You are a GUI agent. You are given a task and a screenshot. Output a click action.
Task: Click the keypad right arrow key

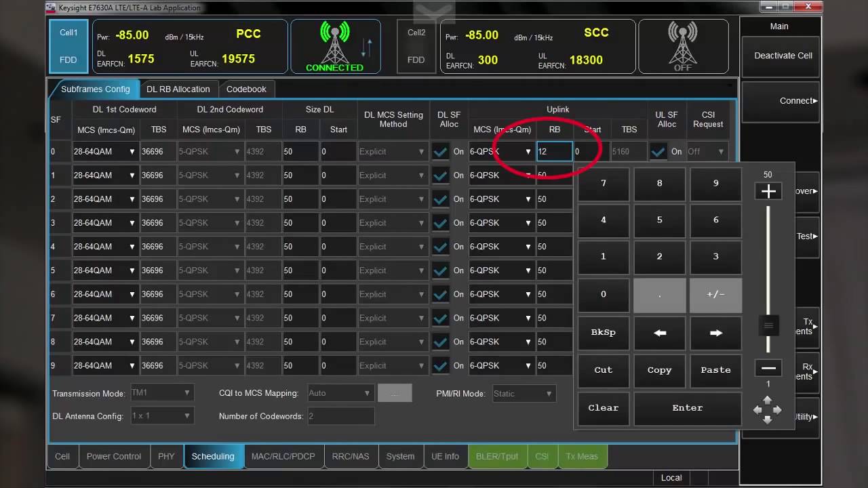point(715,333)
